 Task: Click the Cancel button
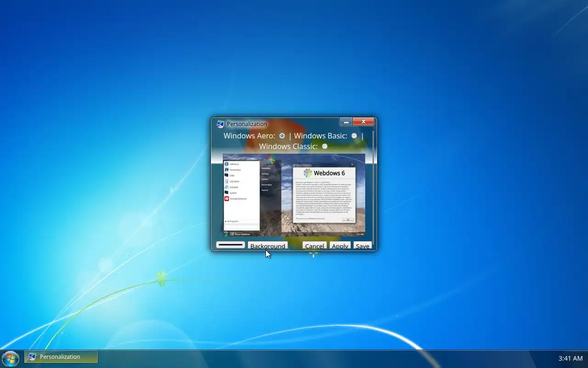314,246
